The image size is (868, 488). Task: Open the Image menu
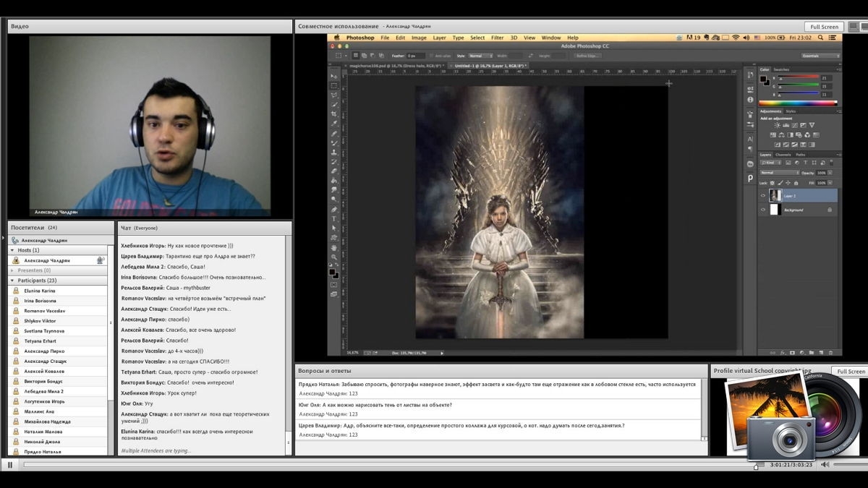[x=419, y=38]
